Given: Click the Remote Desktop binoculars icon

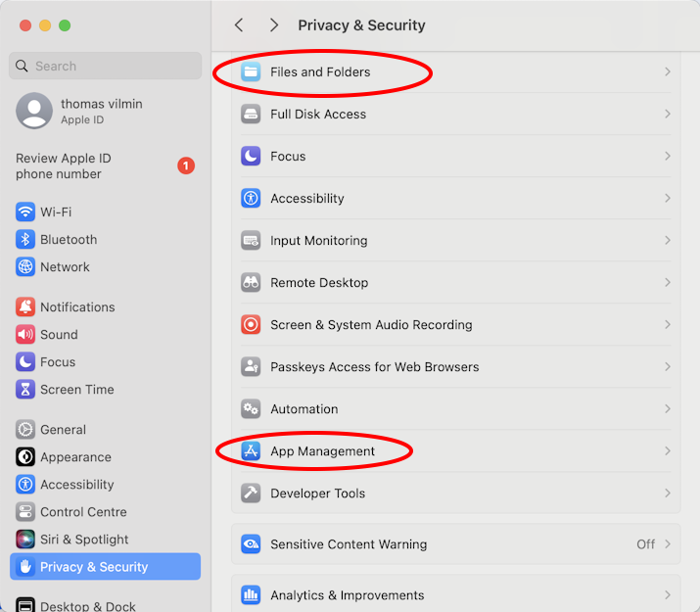Looking at the screenshot, I should coord(251,283).
